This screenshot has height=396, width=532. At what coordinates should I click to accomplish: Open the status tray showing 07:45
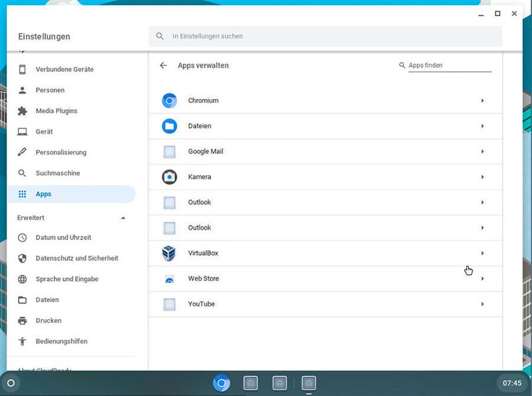point(512,383)
